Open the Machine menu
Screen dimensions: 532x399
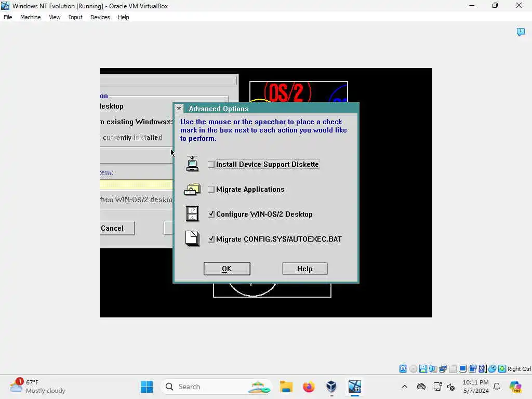(30, 17)
